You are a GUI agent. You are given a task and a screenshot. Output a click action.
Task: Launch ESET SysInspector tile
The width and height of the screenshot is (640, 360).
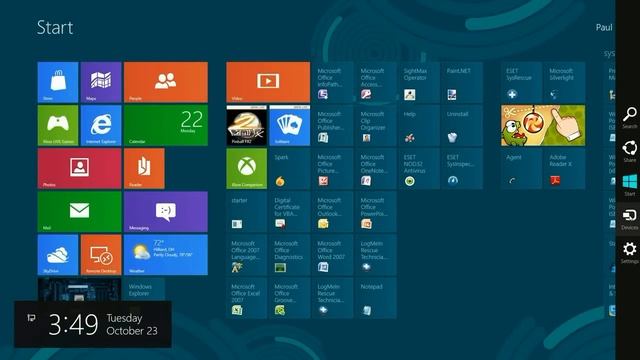point(462,169)
